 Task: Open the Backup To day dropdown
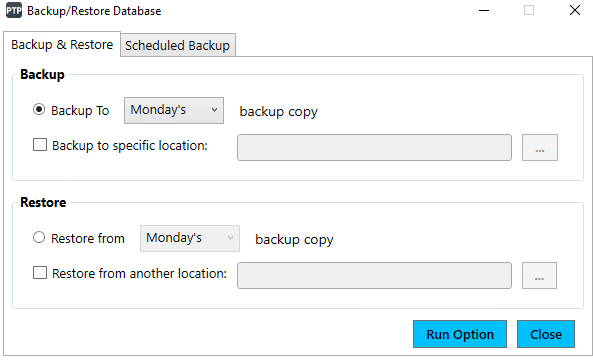(x=174, y=110)
